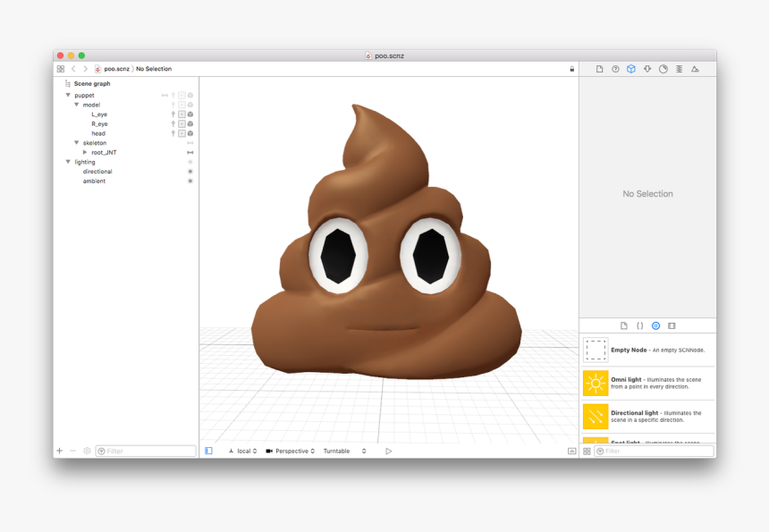Open the Material inspector circle icon
The image size is (769, 532).
point(663,69)
